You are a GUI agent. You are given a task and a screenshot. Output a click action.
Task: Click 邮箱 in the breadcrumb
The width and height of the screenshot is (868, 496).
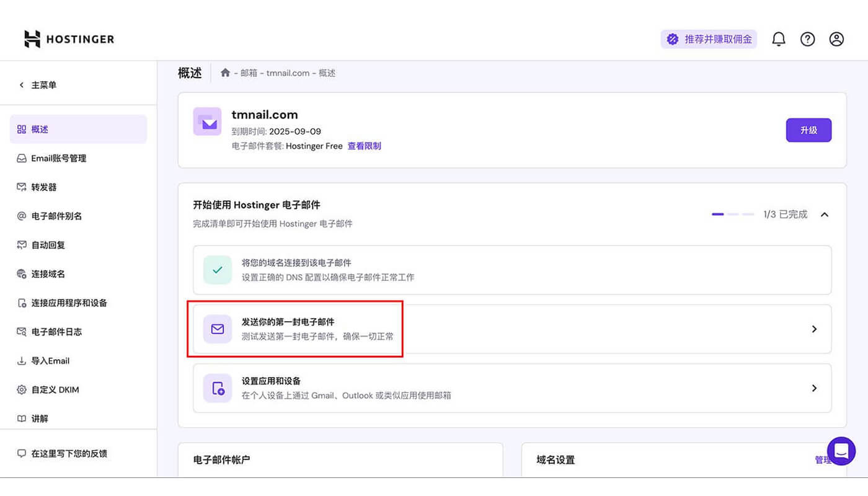coord(249,73)
